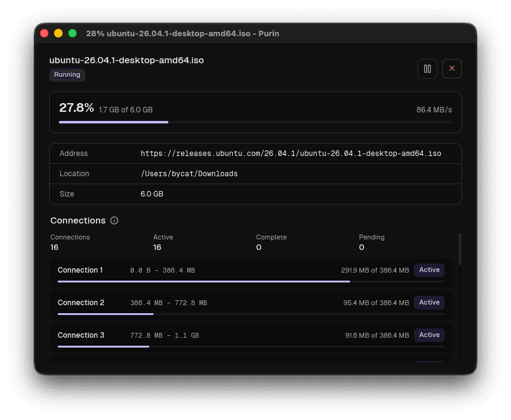Click the '386.4 MB - 772.8 MB' byte range
The height and width of the screenshot is (420, 511).
tap(168, 303)
